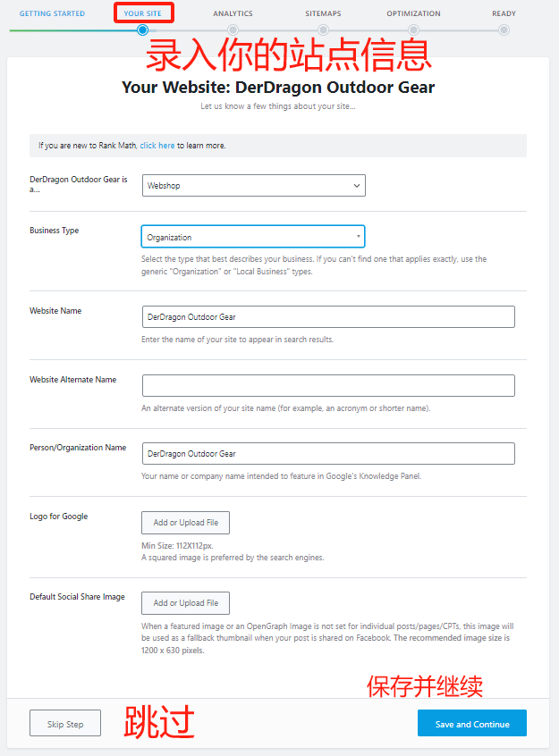Image resolution: width=559 pixels, height=756 pixels.
Task: Add a Default Social Share Image file
Action: [x=185, y=602]
